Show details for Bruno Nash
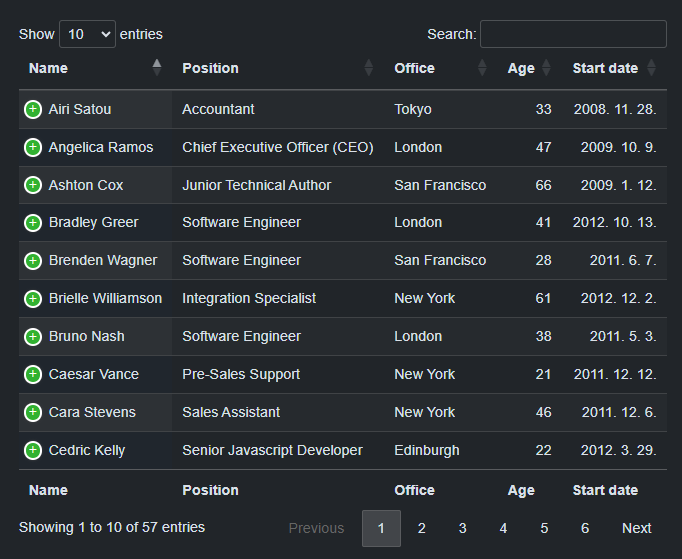 pos(33,336)
